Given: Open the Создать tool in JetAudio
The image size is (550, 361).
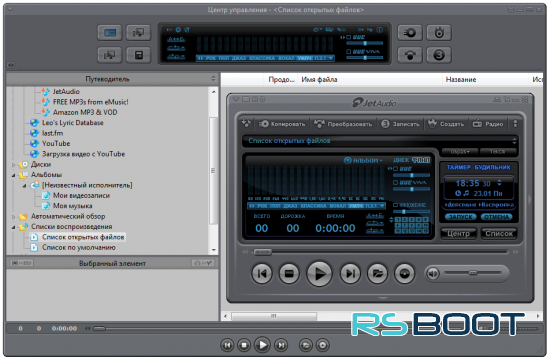Looking at the screenshot, I should pyautogui.click(x=446, y=124).
